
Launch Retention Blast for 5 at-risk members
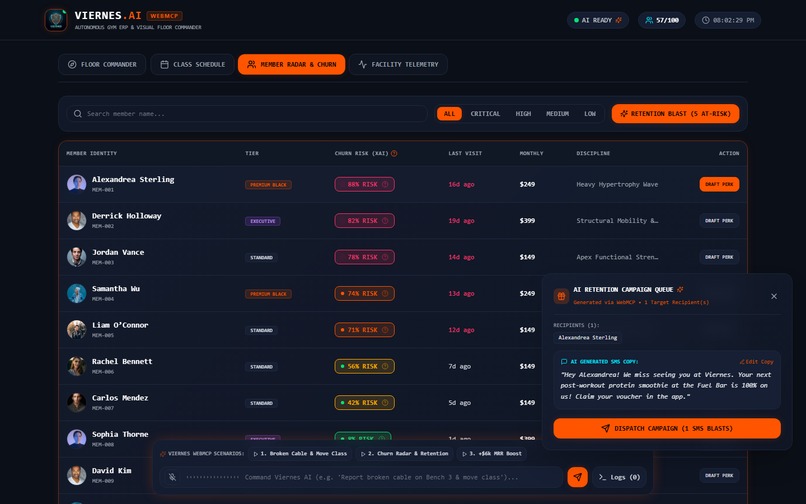click(x=675, y=114)
